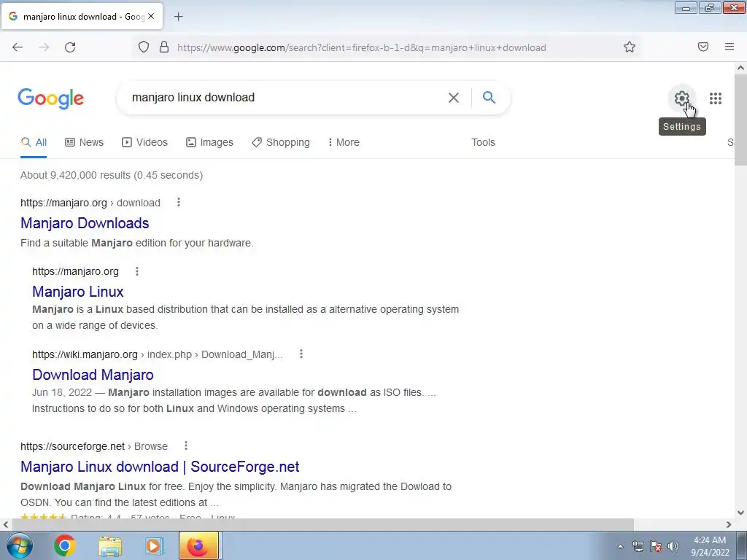
Task: Open the taskbar clock showing 4:24 AM
Action: coord(710,546)
